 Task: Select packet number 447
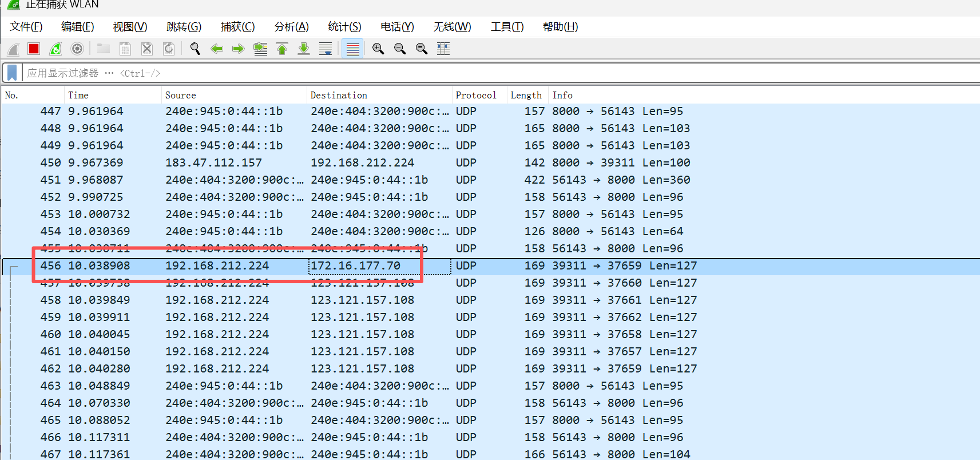(490, 111)
